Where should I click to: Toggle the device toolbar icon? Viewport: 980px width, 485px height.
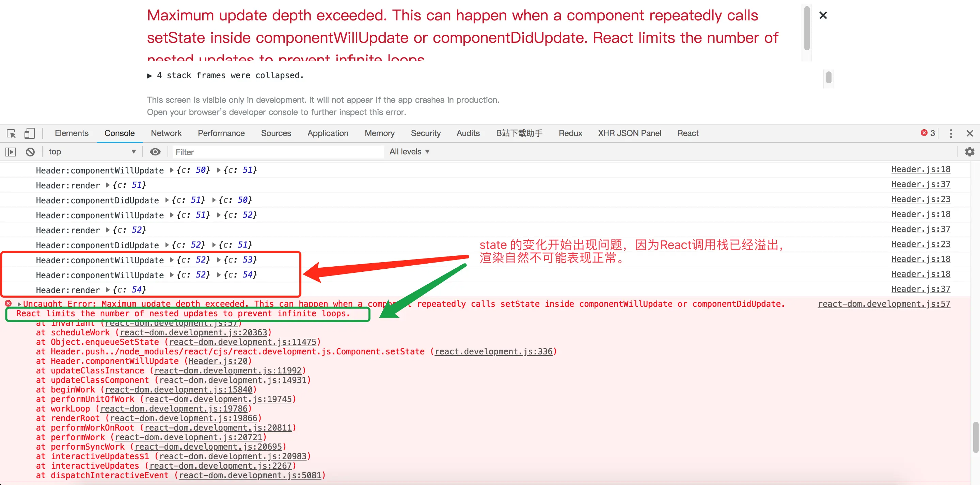coord(29,133)
